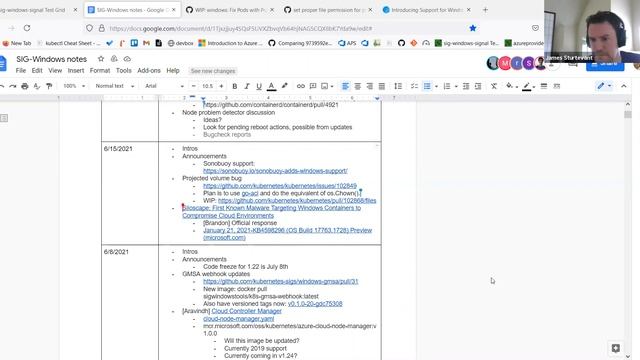Click the Print icon in the toolbar
Image resolution: width=640 pixels, height=360 pixels.
(25, 86)
